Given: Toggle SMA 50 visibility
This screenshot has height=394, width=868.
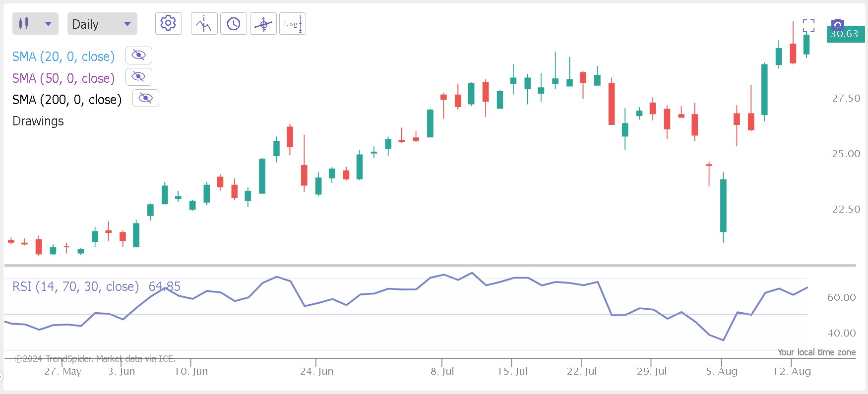Looking at the screenshot, I should click(139, 77).
